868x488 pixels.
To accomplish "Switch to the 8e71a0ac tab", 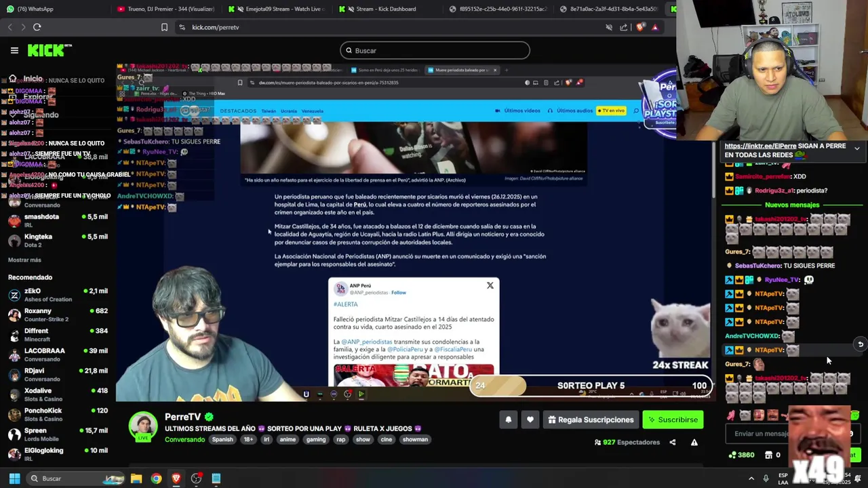I will click(x=608, y=9).
